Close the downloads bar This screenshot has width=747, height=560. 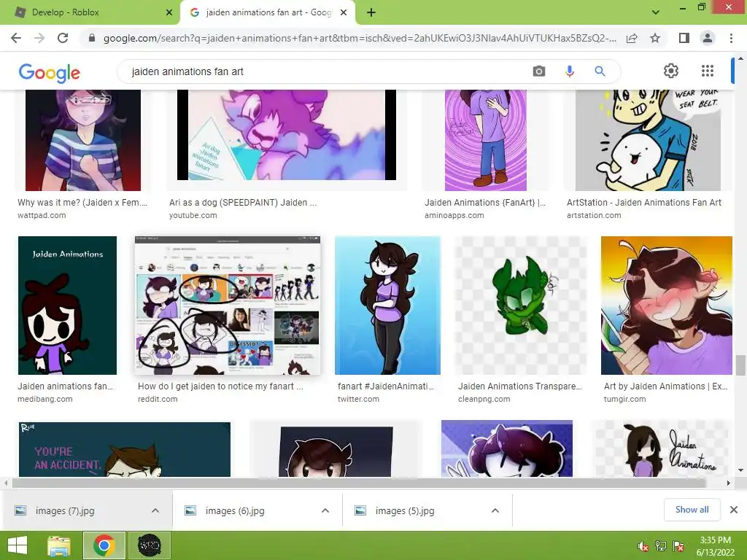click(734, 510)
